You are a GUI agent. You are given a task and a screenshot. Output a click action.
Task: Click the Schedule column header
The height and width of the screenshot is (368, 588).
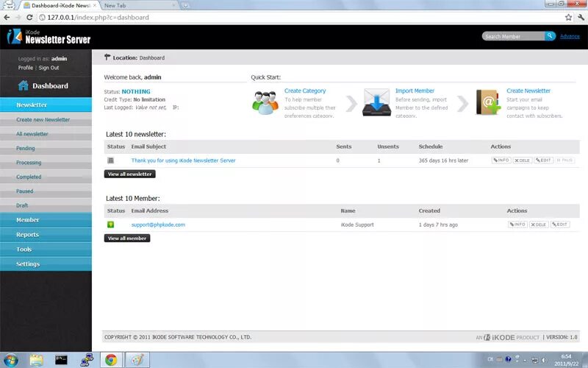point(431,146)
